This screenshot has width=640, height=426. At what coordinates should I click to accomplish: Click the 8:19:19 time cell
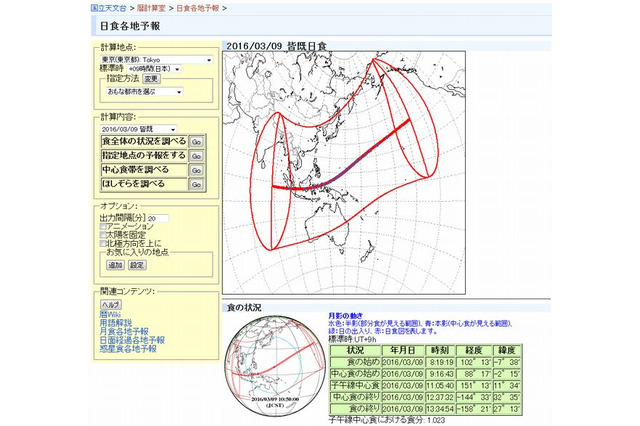click(x=440, y=362)
